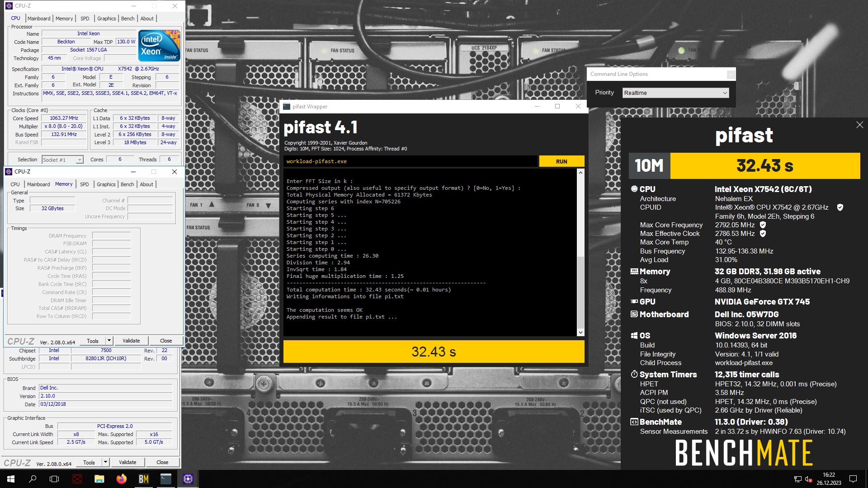Screen dimensions: 868x488
Task: Open the Priority Realtime dropdown
Action: [676, 93]
